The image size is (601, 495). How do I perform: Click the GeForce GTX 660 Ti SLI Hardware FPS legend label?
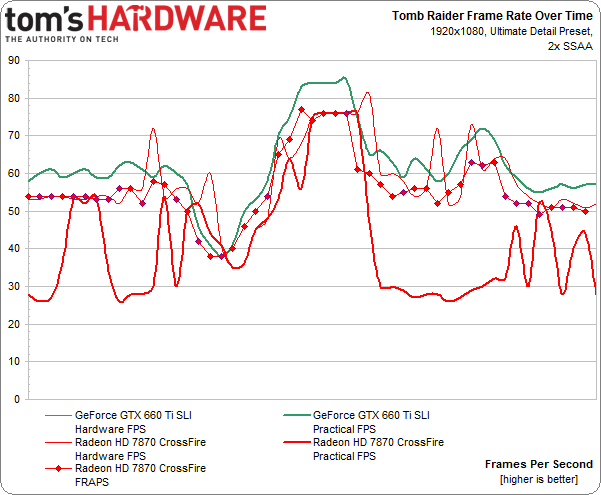(133, 422)
